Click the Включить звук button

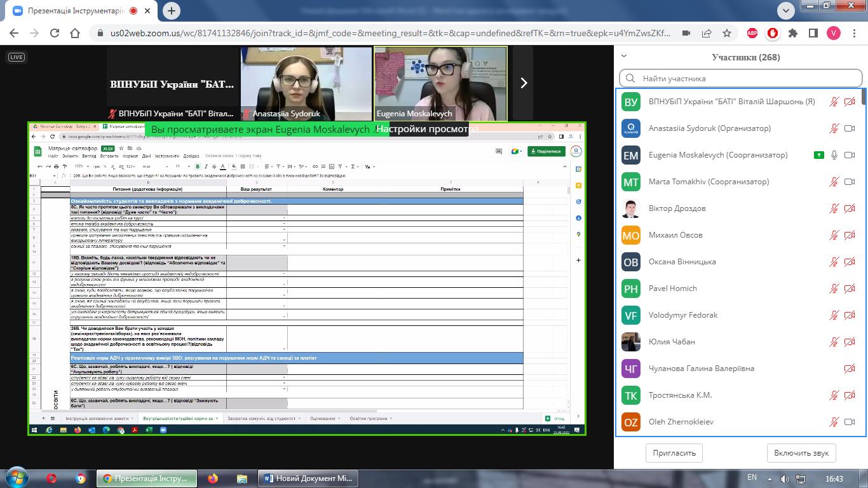(801, 453)
